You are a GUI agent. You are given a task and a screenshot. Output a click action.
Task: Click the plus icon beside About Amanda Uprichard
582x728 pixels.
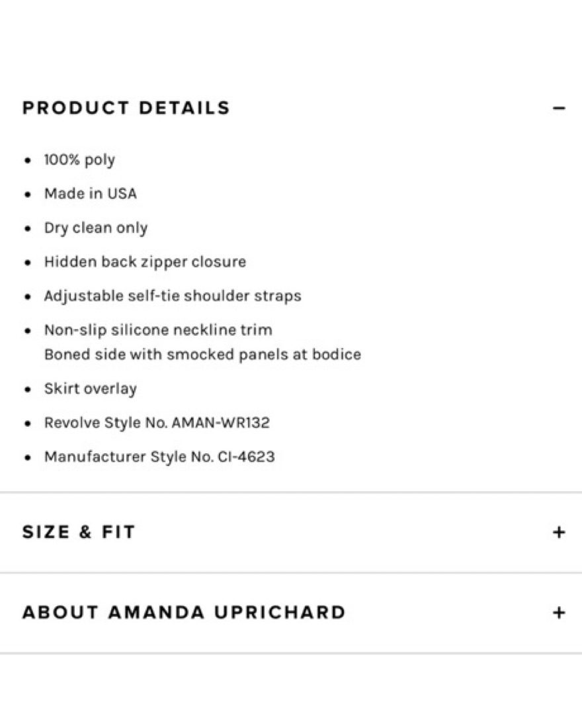click(559, 612)
